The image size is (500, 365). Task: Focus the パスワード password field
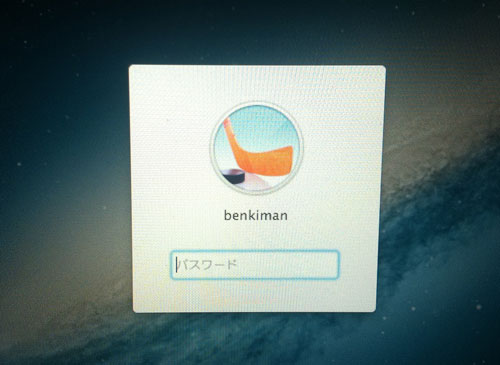coord(255,265)
